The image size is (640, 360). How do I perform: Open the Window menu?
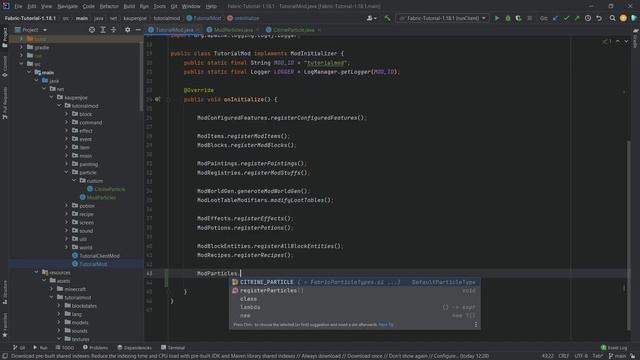191,7
